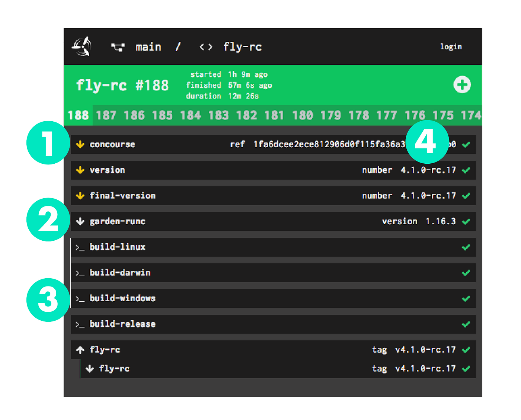
Task: Click the yellow down arrow beside version
Action: 80,170
